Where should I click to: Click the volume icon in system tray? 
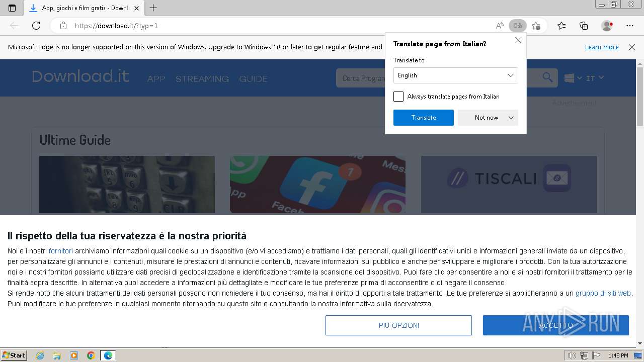572,355
